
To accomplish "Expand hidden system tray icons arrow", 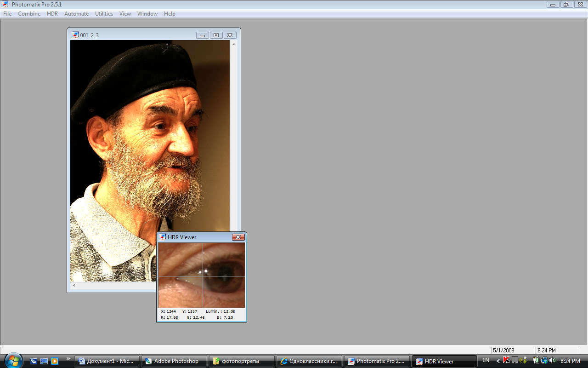I will click(x=498, y=361).
